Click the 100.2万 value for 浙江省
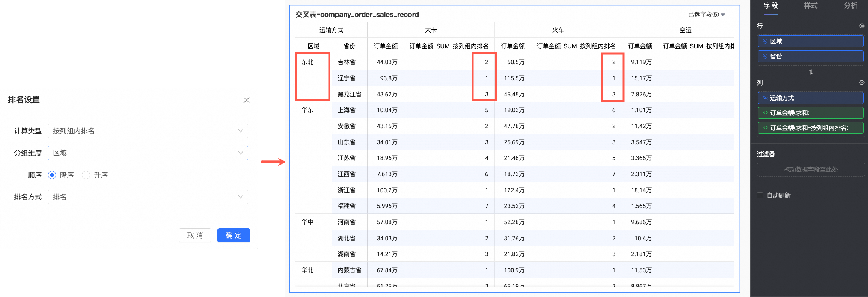The width and height of the screenshot is (868, 297). tap(387, 190)
